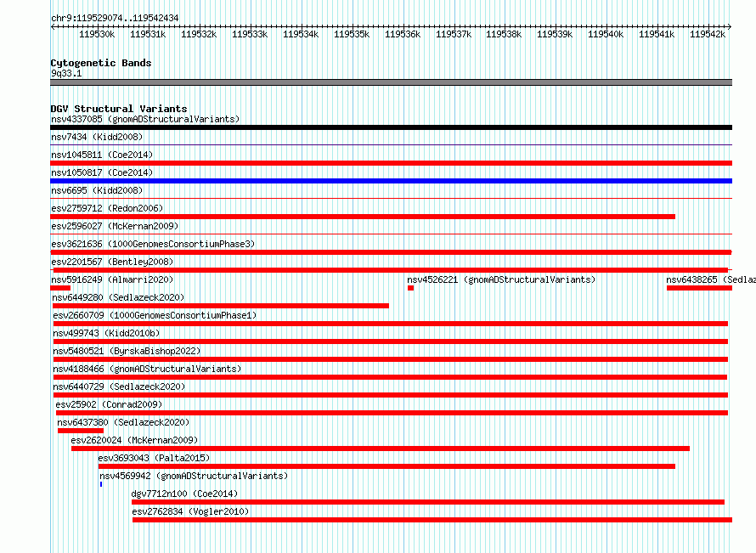Viewport: 756px width, 553px height.
Task: Select the 9q33.1 band label
Action: (66, 73)
